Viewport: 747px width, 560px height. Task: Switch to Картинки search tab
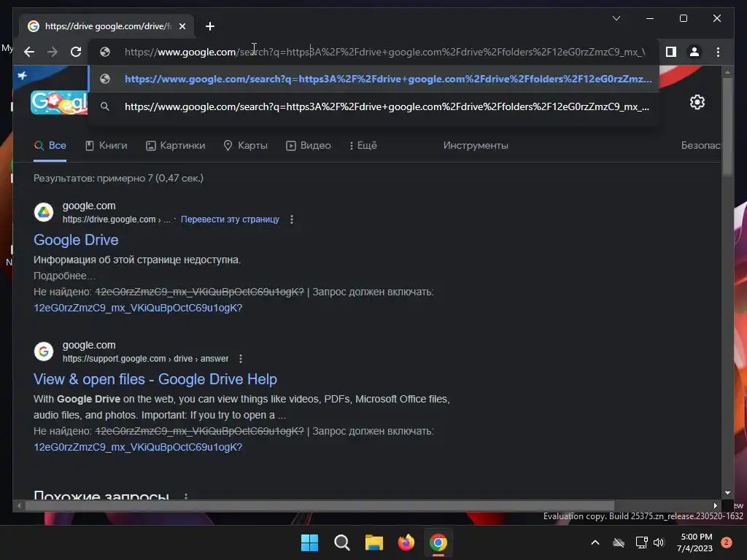[x=175, y=146]
